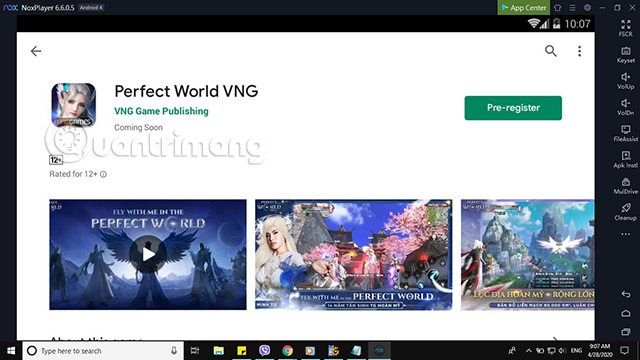Go back using the Play Store arrow
Viewport: 640px width, 360px height.
(36, 51)
